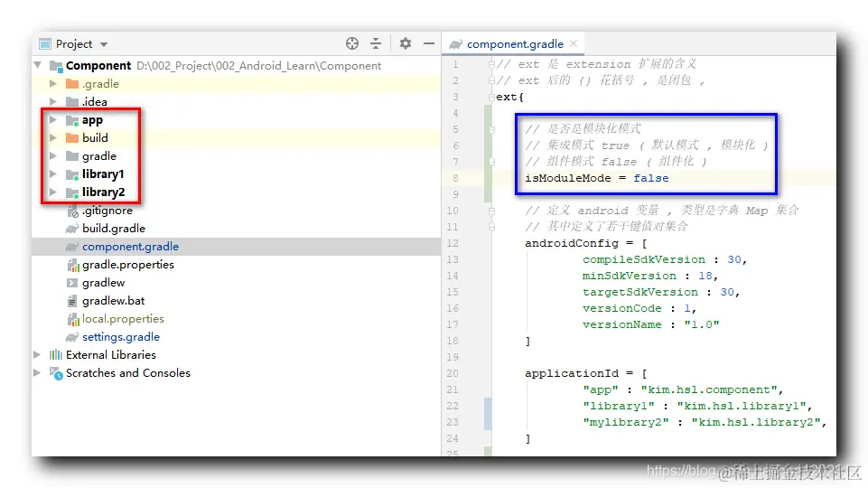Click the External Libraries icon
Screen dimensions: 868x488
point(56,354)
